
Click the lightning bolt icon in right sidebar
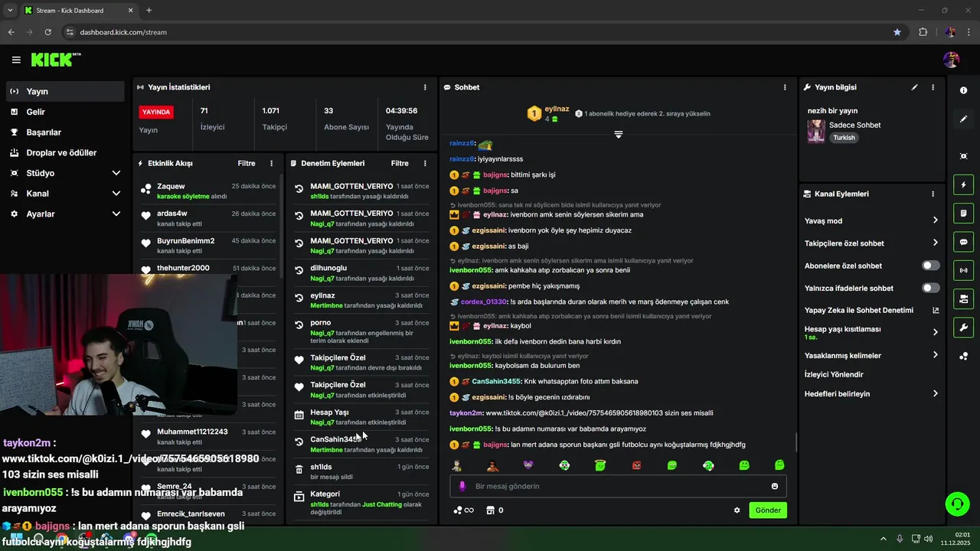click(x=963, y=184)
